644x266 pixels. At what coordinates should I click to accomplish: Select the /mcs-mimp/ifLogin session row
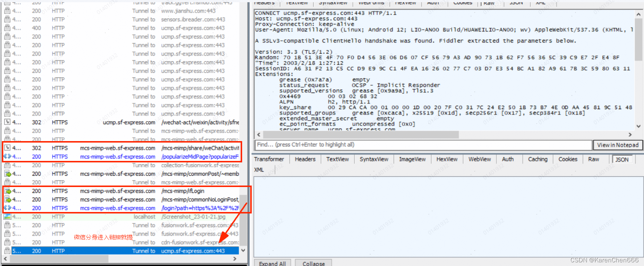pyautogui.click(x=121, y=191)
